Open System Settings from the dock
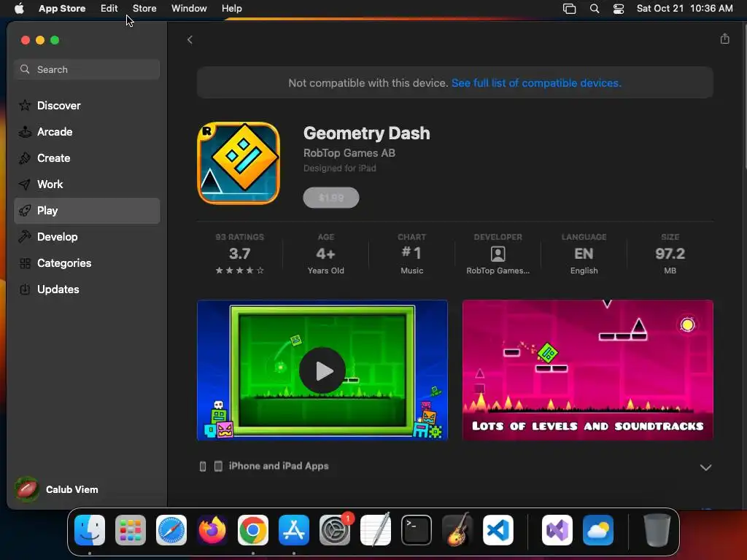The height and width of the screenshot is (560, 747). 334,530
